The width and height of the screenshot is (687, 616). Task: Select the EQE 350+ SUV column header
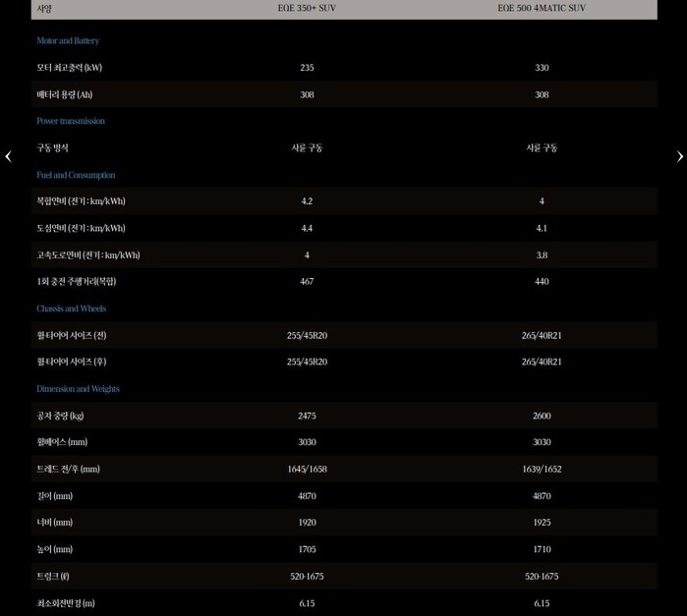pyautogui.click(x=307, y=8)
